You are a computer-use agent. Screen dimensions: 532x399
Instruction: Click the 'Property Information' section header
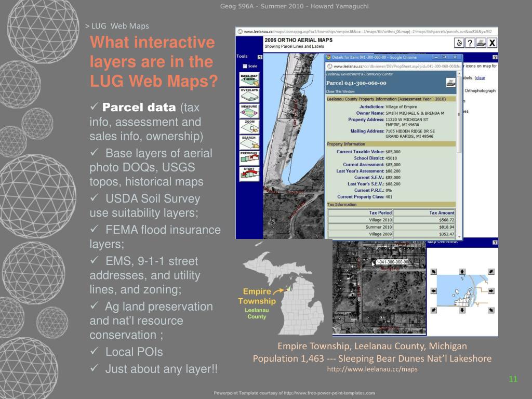pyautogui.click(x=391, y=144)
